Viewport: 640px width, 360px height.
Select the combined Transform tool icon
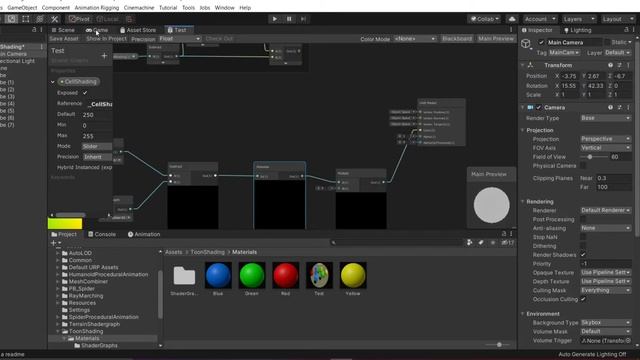click(x=40, y=19)
